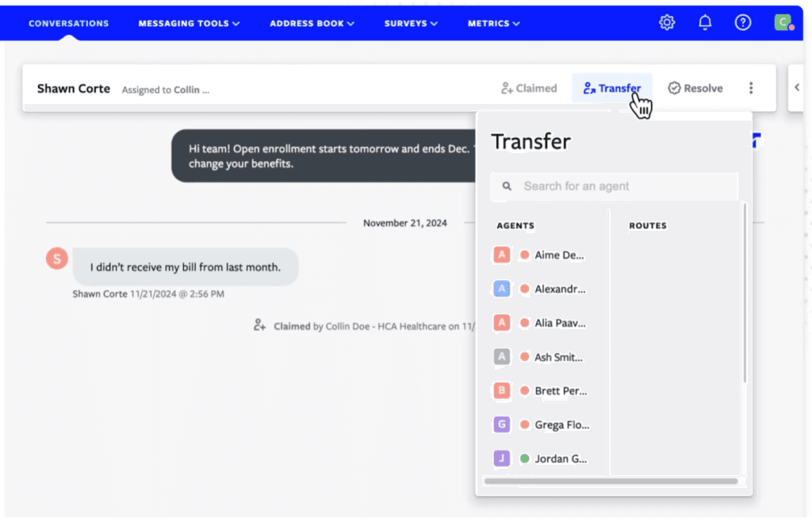Click the notifications bell icon
Viewport: 812px width, 529px height.
pos(705,23)
